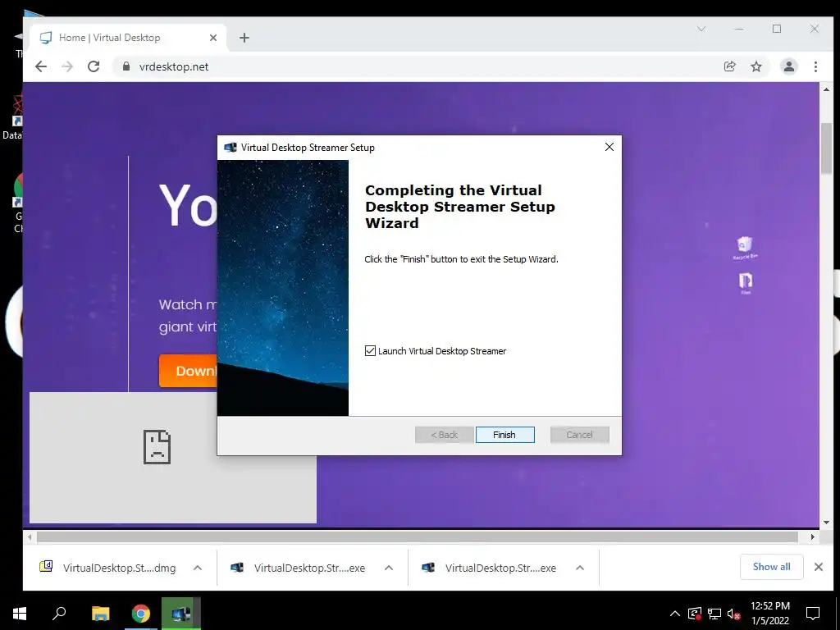Select the Virtual Desktop setup taskbar icon

[181, 614]
